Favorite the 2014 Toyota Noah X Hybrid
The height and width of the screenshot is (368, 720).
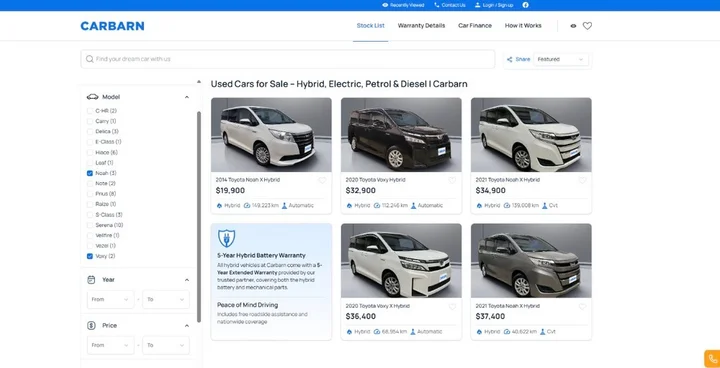click(x=322, y=181)
